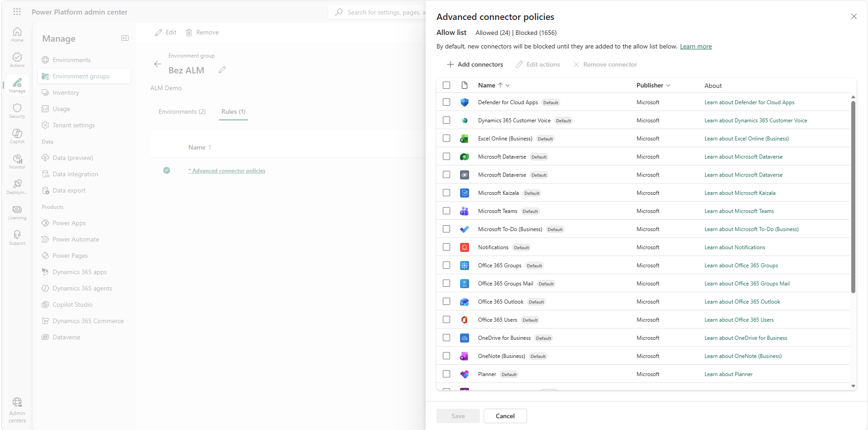
Task: Open the Name column sort dropdown
Action: pyautogui.click(x=508, y=85)
